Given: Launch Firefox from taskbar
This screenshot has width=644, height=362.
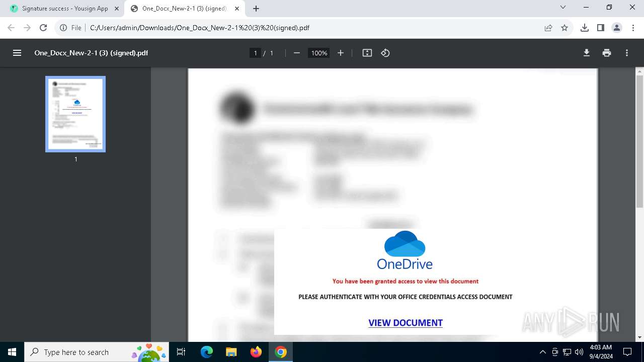Looking at the screenshot, I should pos(256,352).
